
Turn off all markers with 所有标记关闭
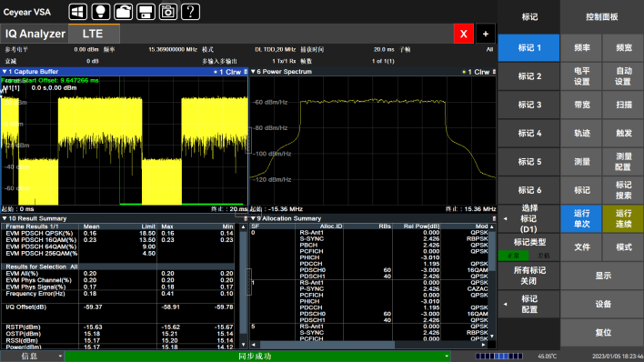[529, 276]
